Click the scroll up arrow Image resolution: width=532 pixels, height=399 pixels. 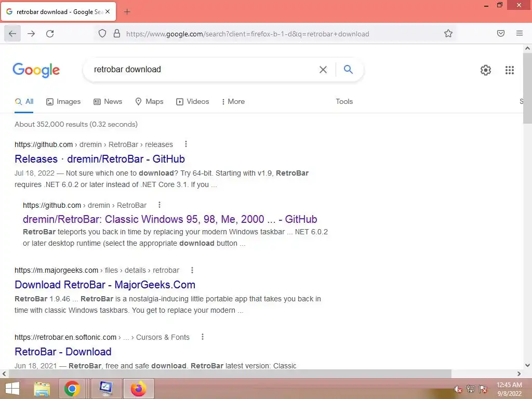pyautogui.click(x=528, y=48)
